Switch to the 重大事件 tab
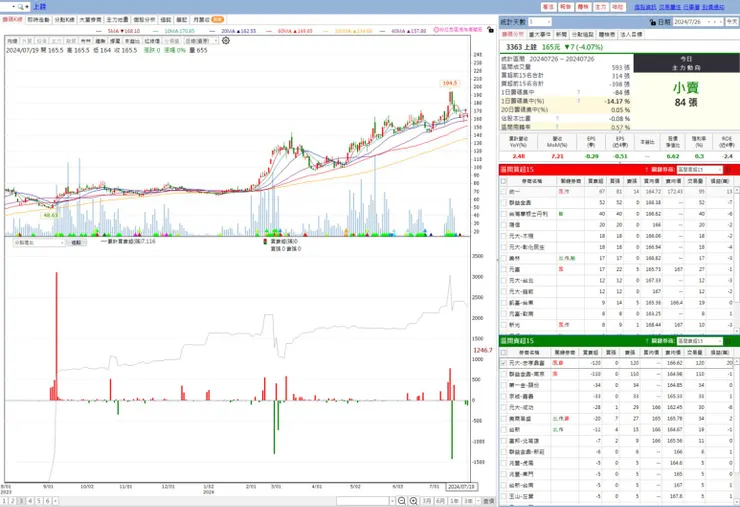This screenshot has width=740, height=507. coord(539,34)
